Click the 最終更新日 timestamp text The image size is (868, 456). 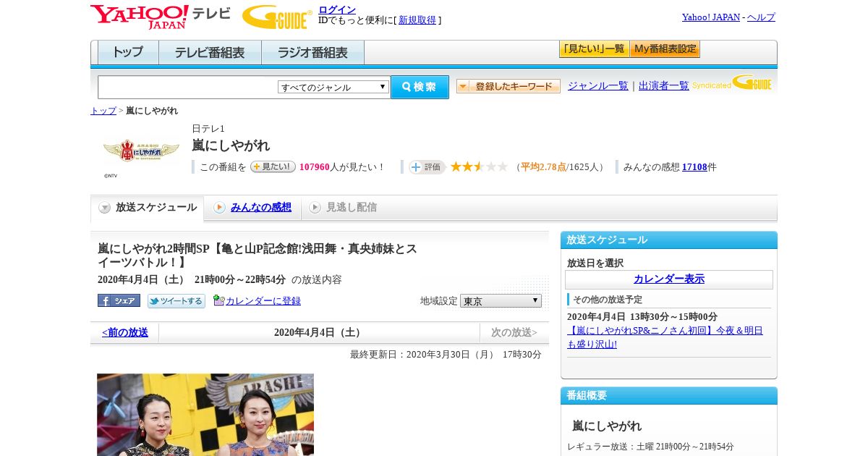point(446,355)
